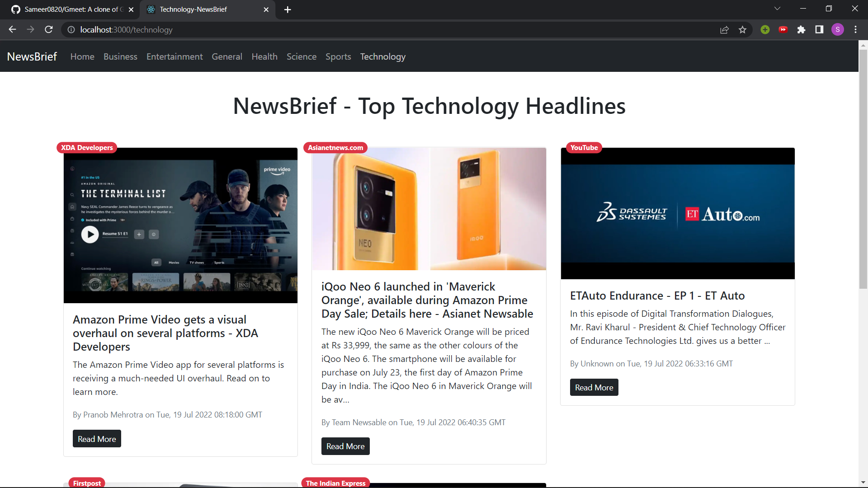This screenshot has height=488, width=868.
Task: Click the YouTube source badge
Action: click(x=584, y=148)
